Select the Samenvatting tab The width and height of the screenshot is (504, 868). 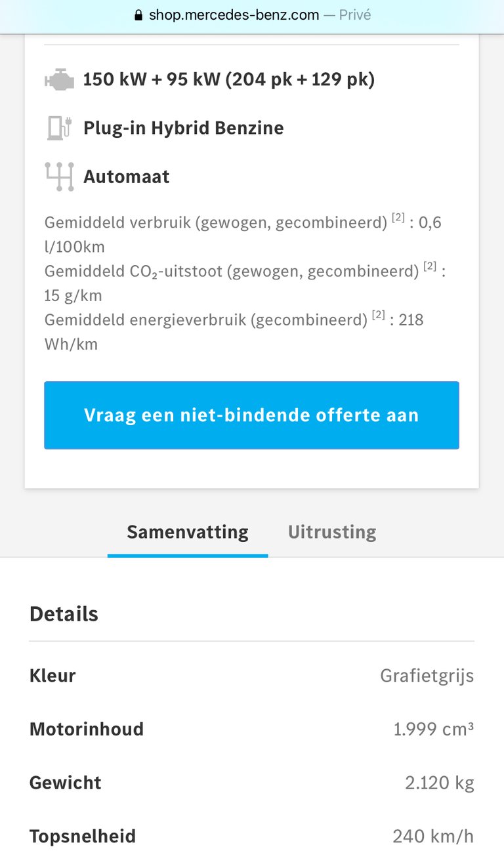188,531
